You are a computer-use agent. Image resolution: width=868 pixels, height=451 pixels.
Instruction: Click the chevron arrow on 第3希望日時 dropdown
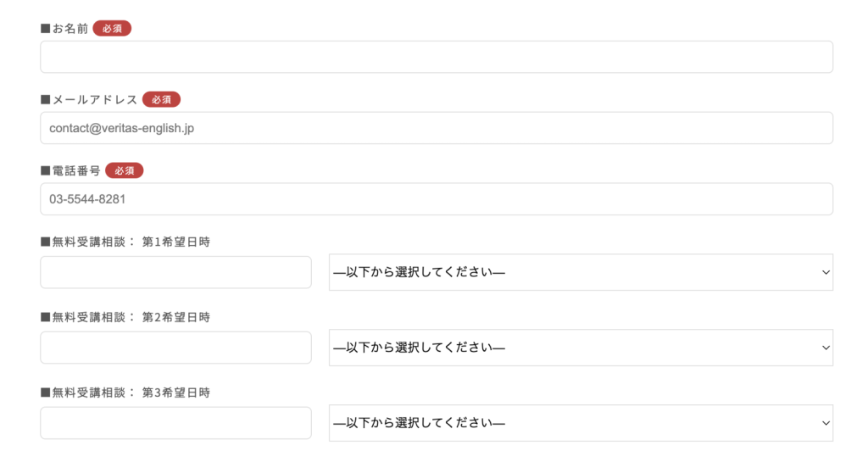tap(826, 423)
